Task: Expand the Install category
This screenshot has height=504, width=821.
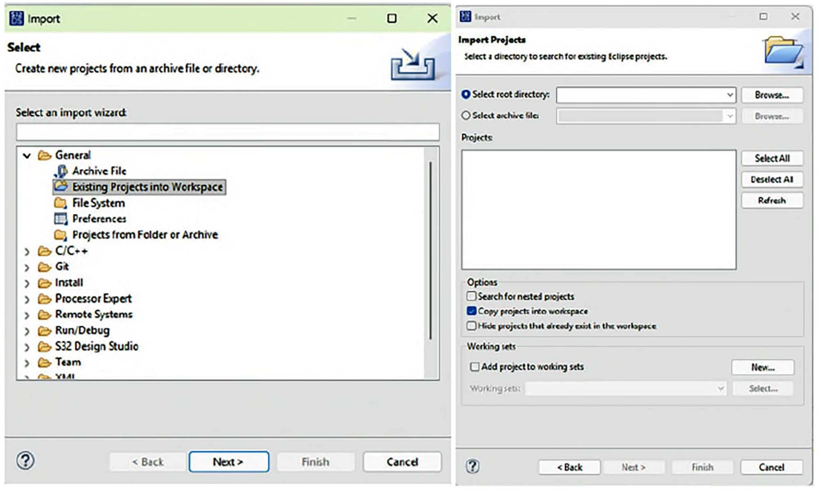Action: 27,283
